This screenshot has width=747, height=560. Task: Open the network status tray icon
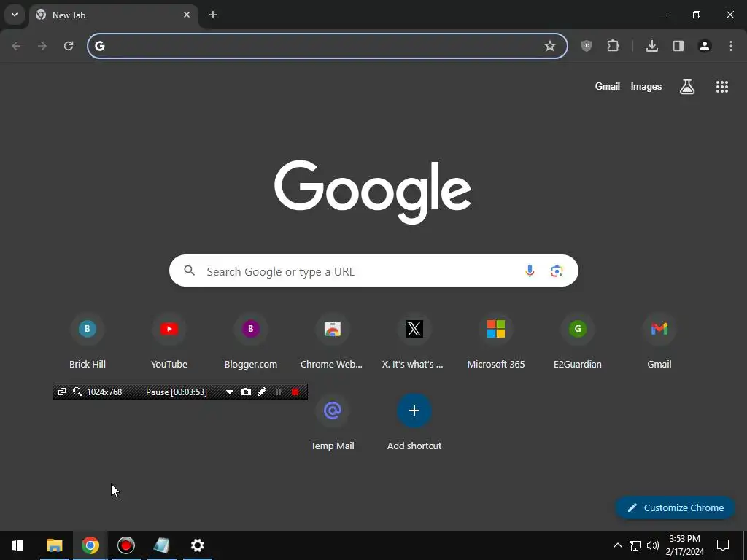(635, 545)
